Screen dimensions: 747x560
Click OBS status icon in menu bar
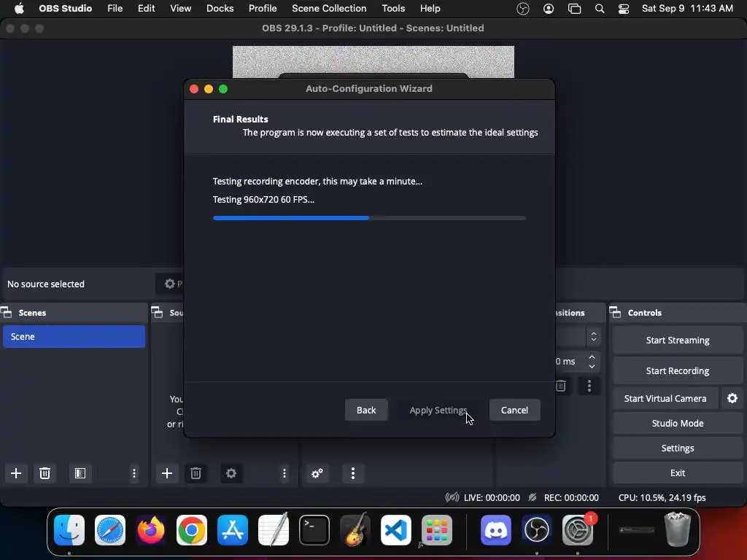tap(523, 9)
